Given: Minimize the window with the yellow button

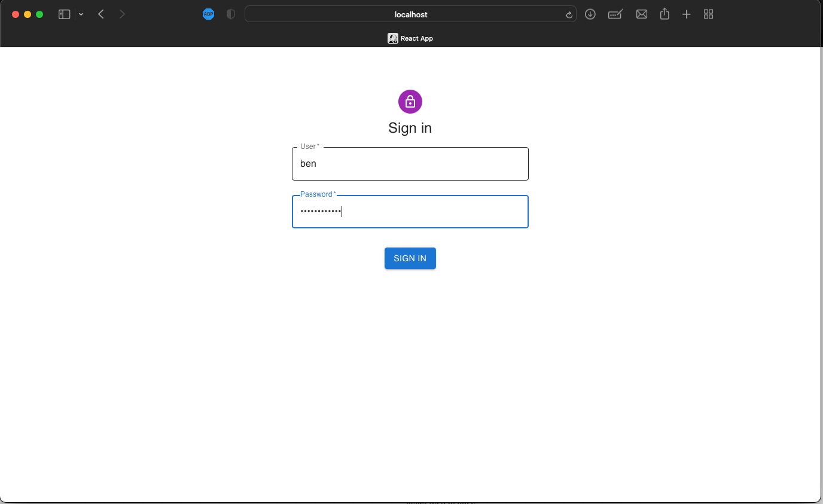Looking at the screenshot, I should point(28,14).
